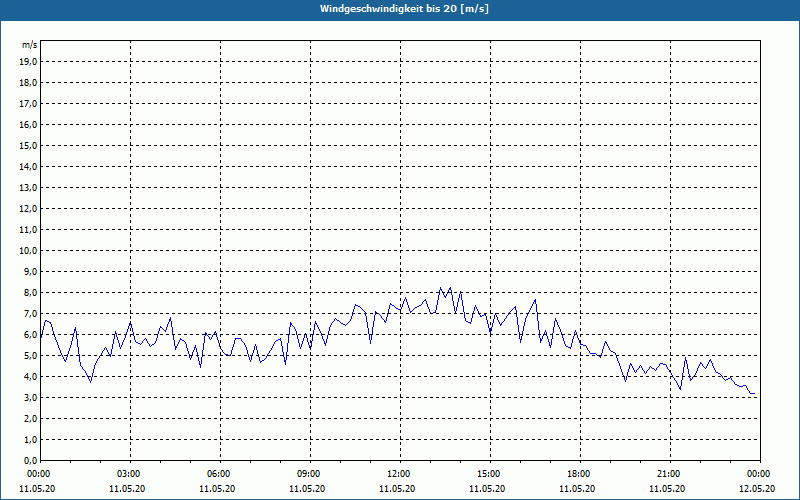Click the wind speed peak near 13:20
The width and height of the screenshot is (800, 500).
pos(440,288)
